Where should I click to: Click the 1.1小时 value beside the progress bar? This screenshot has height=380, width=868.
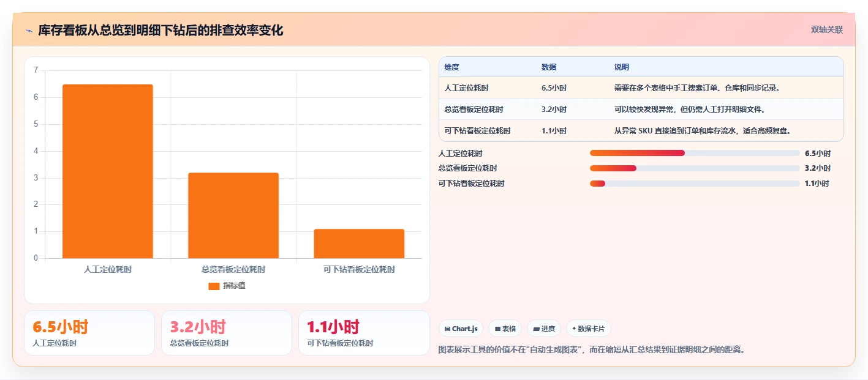pyautogui.click(x=817, y=184)
